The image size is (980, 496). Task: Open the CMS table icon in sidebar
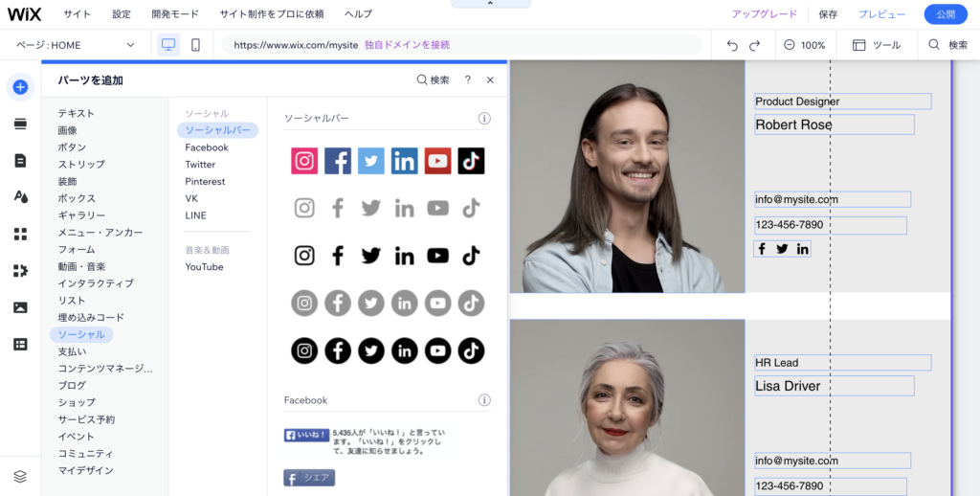coord(20,345)
